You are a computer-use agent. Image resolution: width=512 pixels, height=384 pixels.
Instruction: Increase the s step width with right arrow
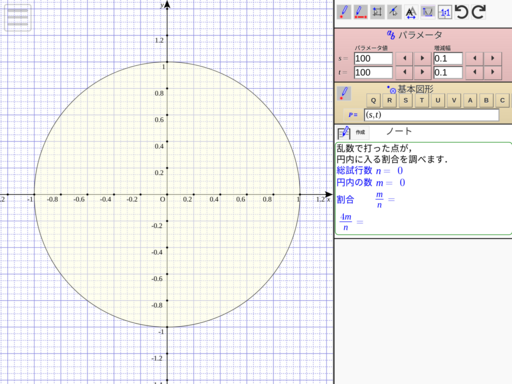coord(493,58)
